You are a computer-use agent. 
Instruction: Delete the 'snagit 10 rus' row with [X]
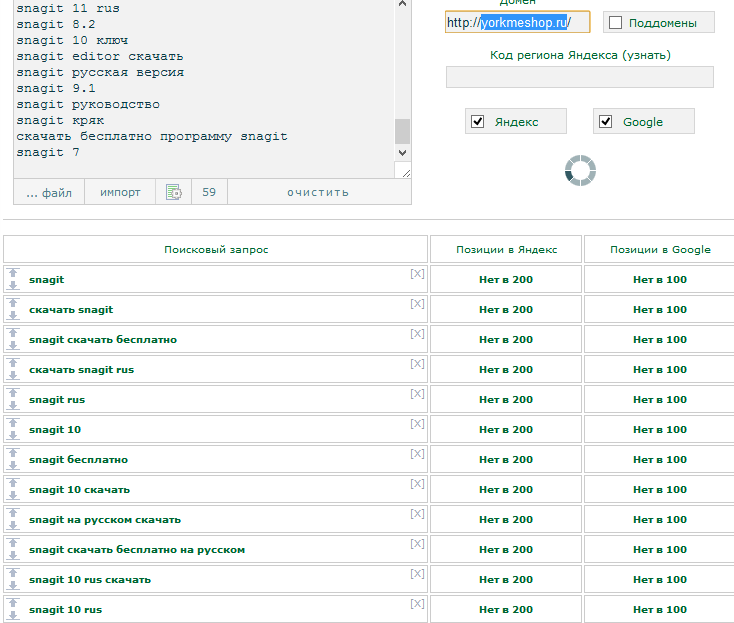pyautogui.click(x=417, y=603)
